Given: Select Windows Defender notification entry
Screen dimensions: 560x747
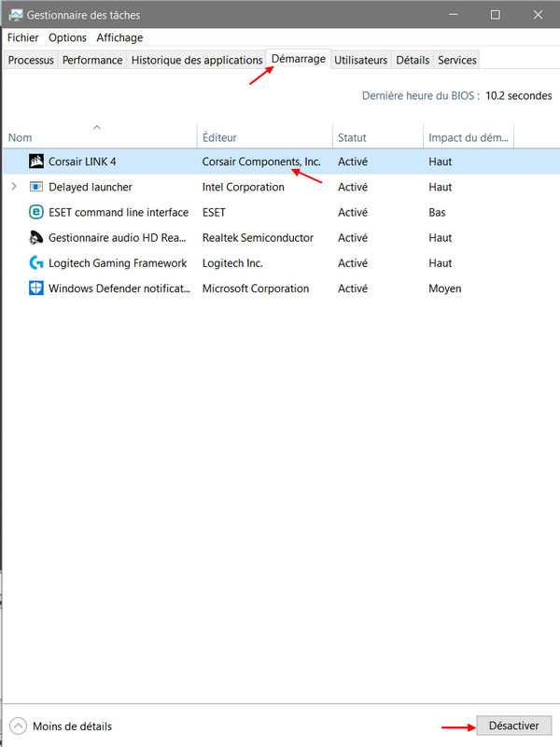Looking at the screenshot, I should pyautogui.click(x=119, y=289).
